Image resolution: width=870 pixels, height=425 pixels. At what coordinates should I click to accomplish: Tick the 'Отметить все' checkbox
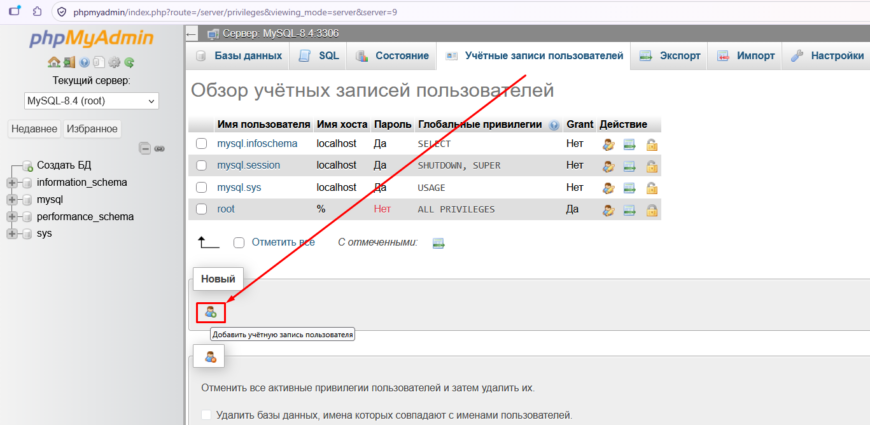(239, 243)
